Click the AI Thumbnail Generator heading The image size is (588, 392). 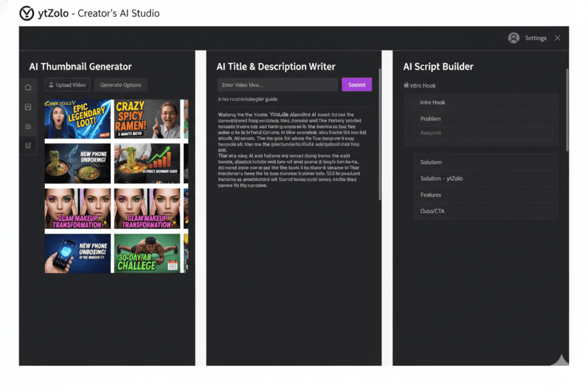[80, 67]
